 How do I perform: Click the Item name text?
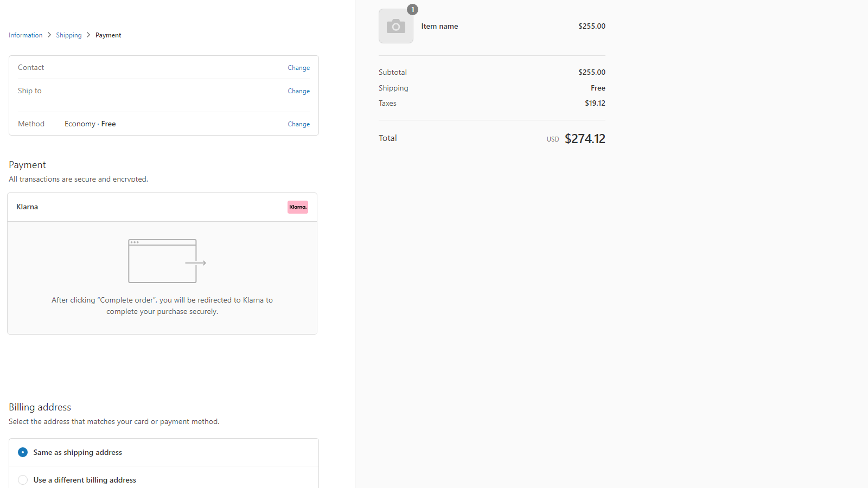(x=439, y=26)
